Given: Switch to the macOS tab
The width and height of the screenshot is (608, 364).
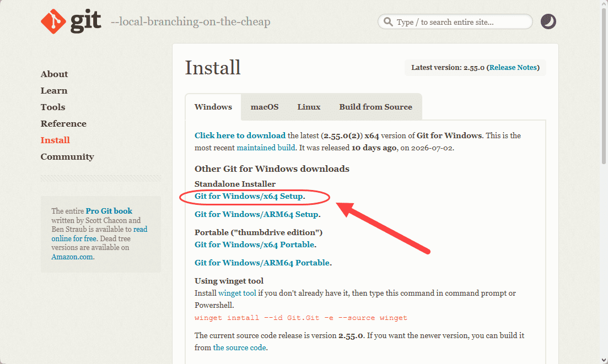Looking at the screenshot, I should click(265, 107).
